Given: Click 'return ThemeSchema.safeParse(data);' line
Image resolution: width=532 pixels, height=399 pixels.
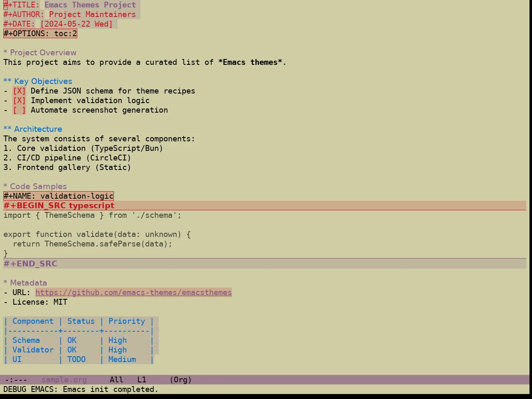Looking at the screenshot, I should (x=92, y=244).
